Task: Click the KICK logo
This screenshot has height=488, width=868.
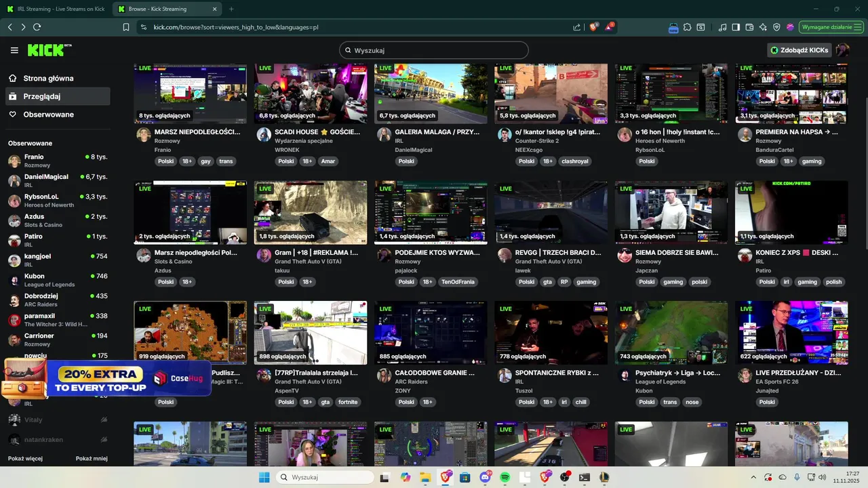Action: pyautogui.click(x=48, y=50)
